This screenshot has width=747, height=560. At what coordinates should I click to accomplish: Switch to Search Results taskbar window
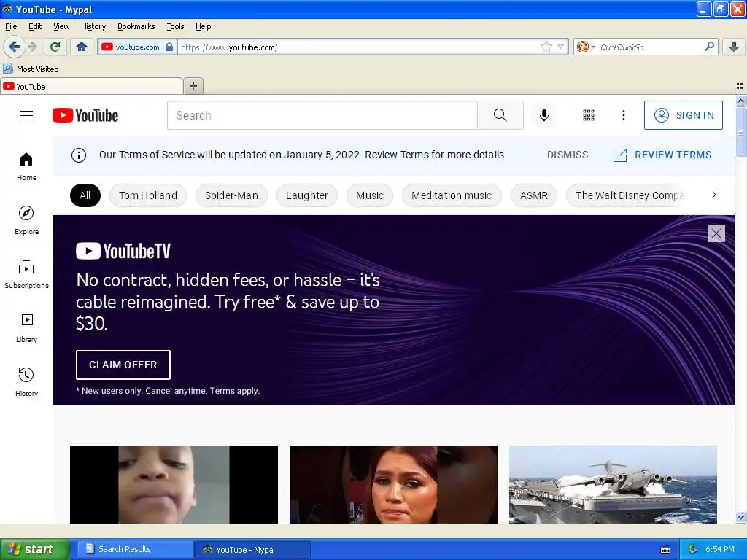click(x=135, y=550)
